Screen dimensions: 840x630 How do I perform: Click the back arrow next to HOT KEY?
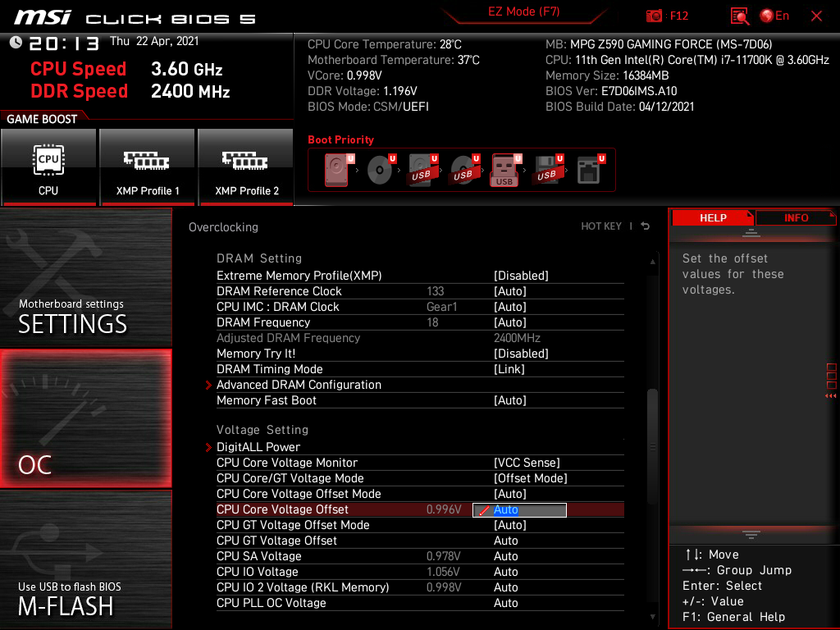click(646, 226)
